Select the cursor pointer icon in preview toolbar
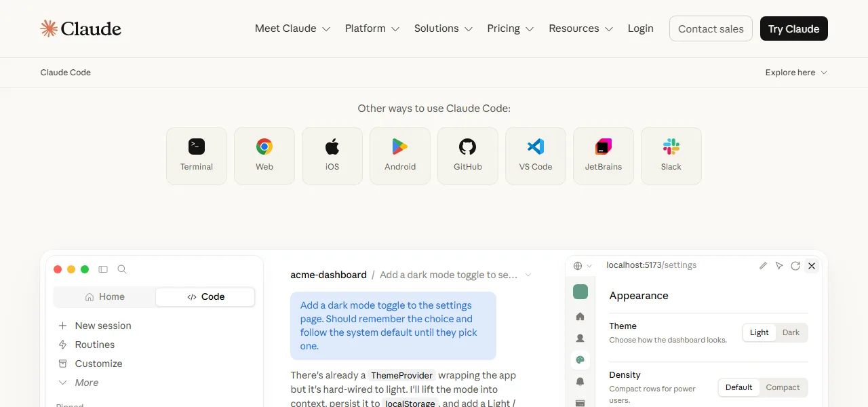The width and height of the screenshot is (868, 407). [x=779, y=266]
